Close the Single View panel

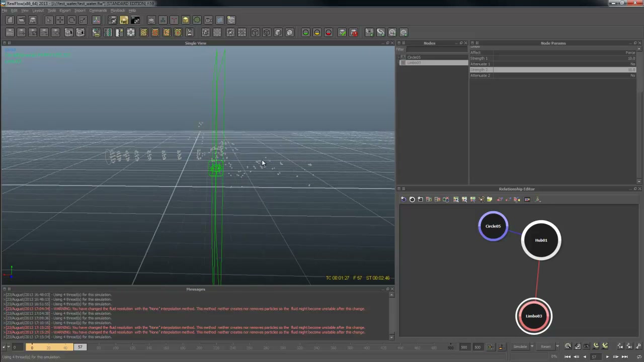(x=392, y=43)
